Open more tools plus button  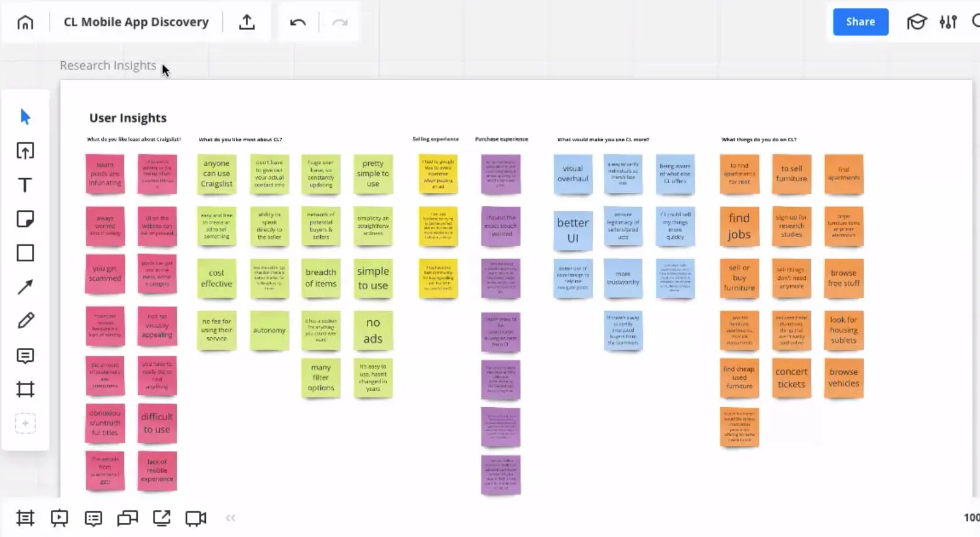point(25,423)
